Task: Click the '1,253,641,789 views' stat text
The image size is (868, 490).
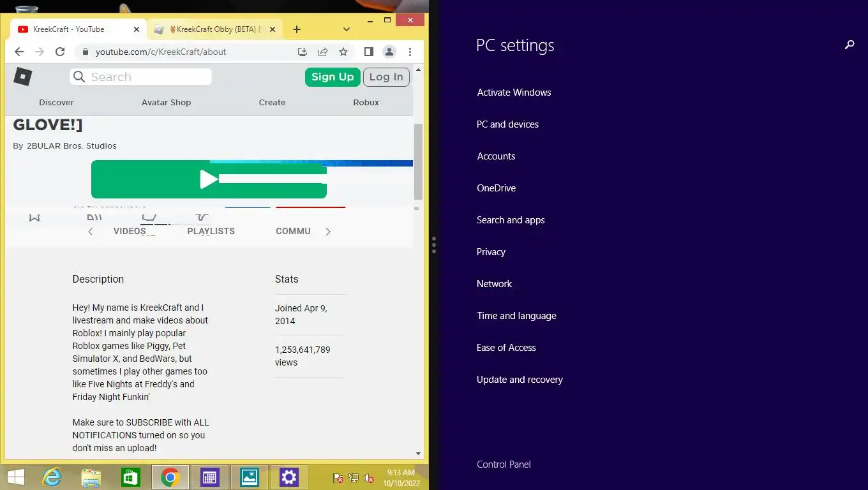Action: click(x=303, y=356)
